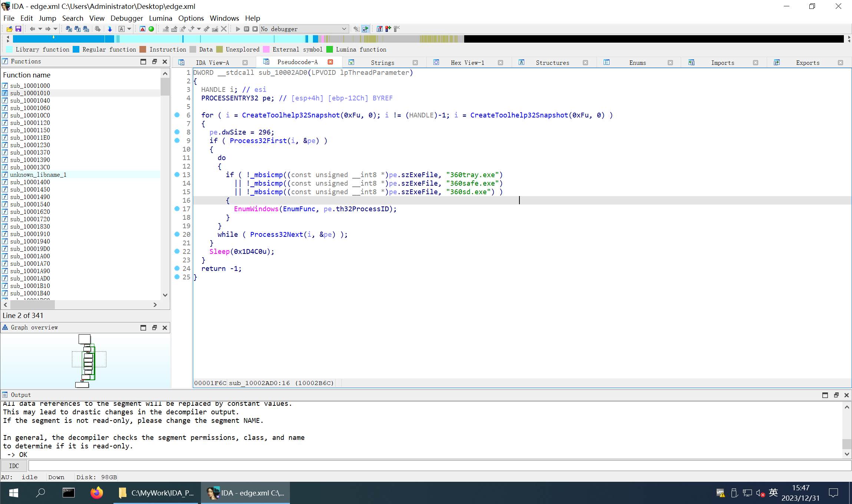Toggle breakpoint dot at line 22

177,251
